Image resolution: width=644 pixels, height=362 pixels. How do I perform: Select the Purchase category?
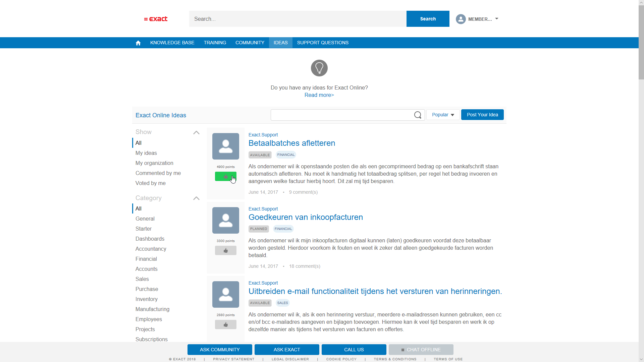(x=147, y=289)
